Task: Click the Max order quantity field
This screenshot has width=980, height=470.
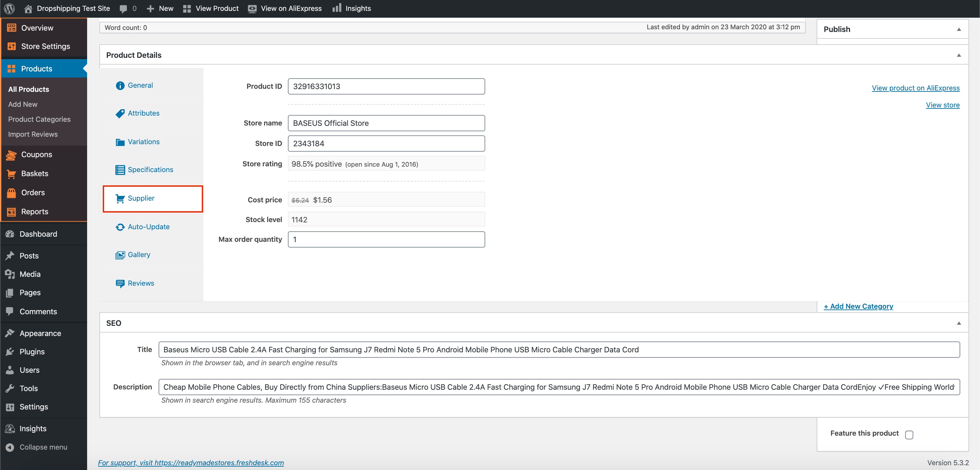Action: (x=386, y=239)
